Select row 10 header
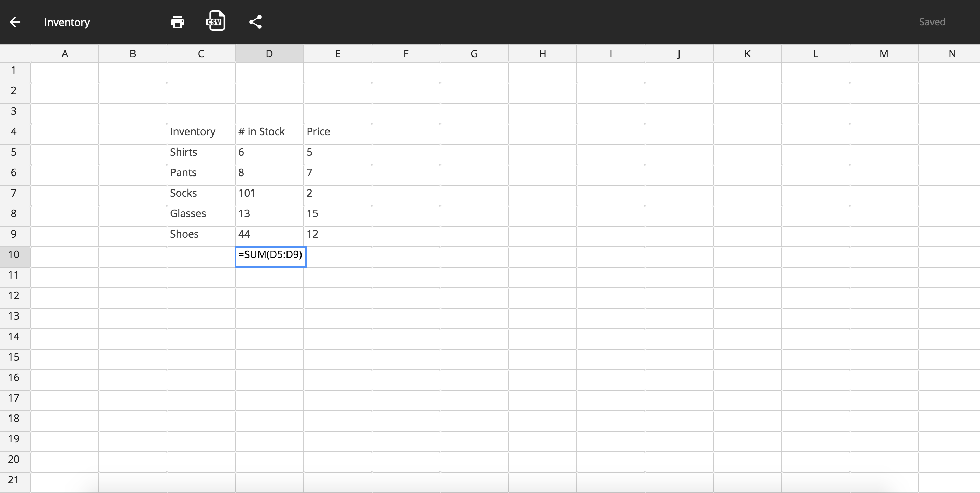Screen dimensions: 980x493 click(15, 257)
